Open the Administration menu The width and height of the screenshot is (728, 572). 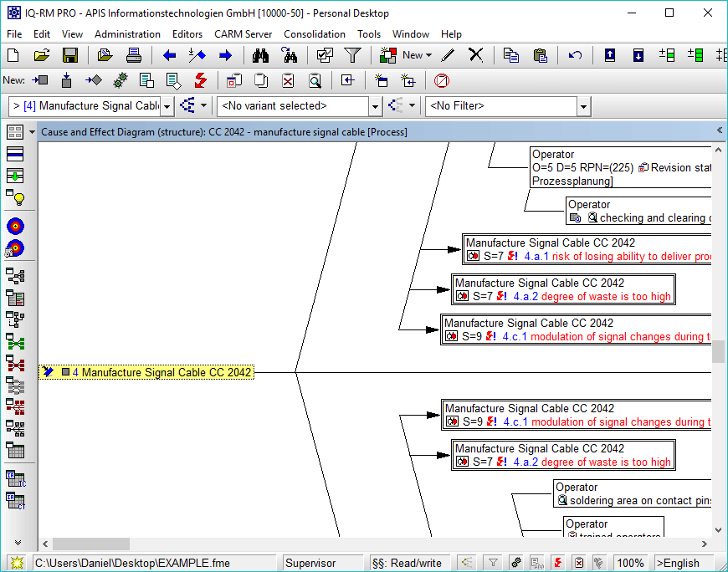tap(127, 34)
